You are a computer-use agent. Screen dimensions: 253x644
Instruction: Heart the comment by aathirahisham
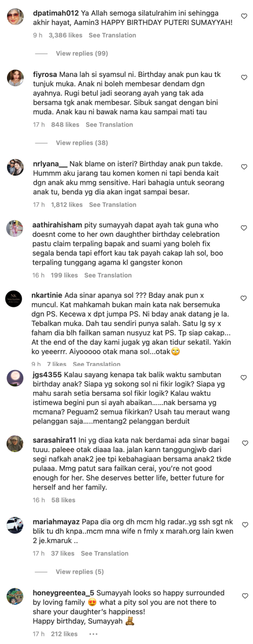tap(244, 228)
